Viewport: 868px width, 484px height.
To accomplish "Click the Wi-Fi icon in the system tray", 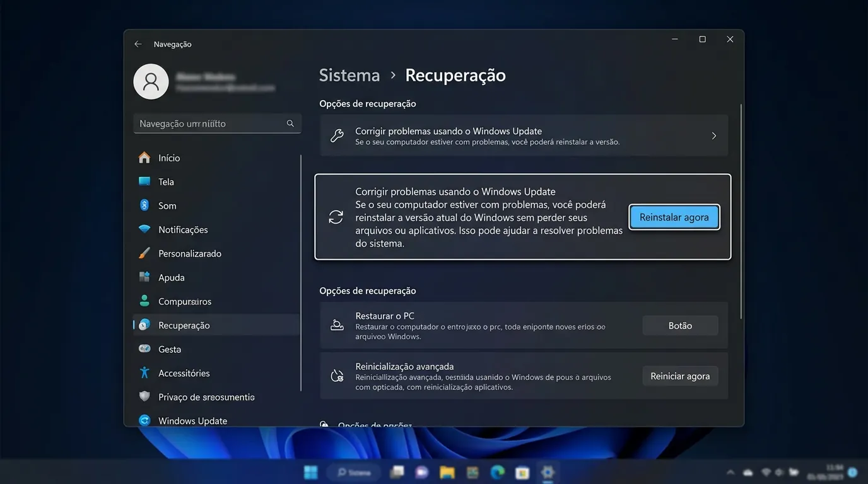I will point(766,472).
